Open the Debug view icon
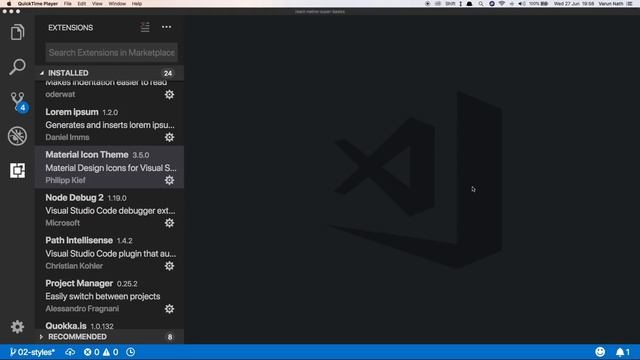The width and height of the screenshot is (640, 360). (x=17, y=136)
